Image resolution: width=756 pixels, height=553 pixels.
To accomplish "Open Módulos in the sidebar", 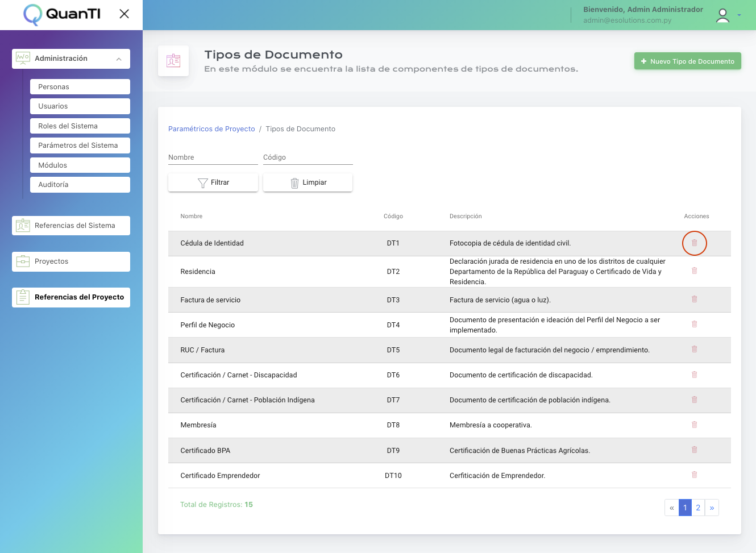I will (80, 165).
